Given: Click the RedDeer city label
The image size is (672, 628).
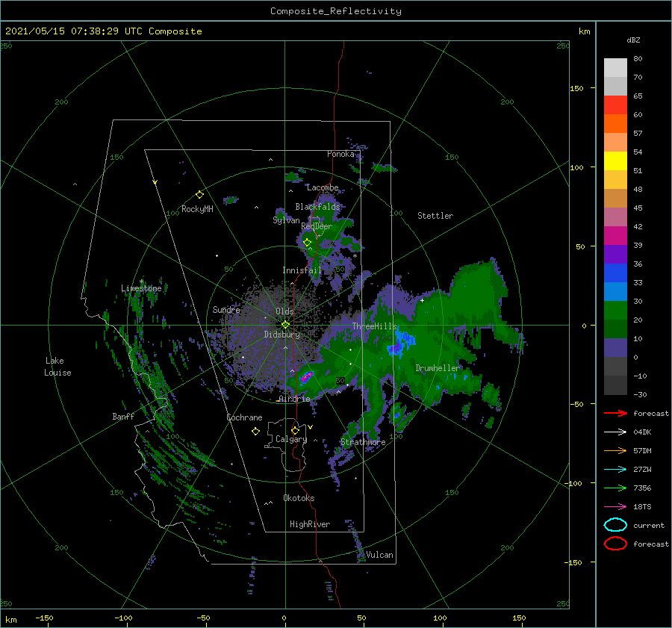Looking at the screenshot, I should 317,226.
